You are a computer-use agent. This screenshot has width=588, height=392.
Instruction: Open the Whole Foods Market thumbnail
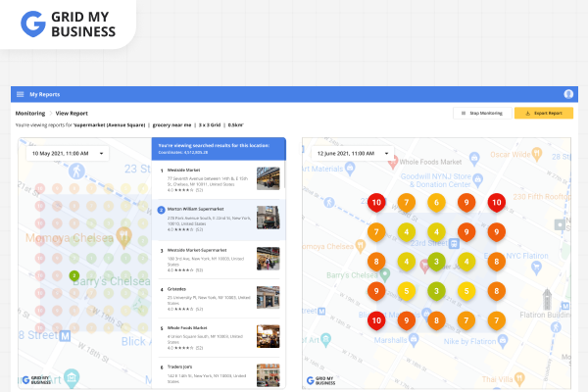(x=269, y=336)
